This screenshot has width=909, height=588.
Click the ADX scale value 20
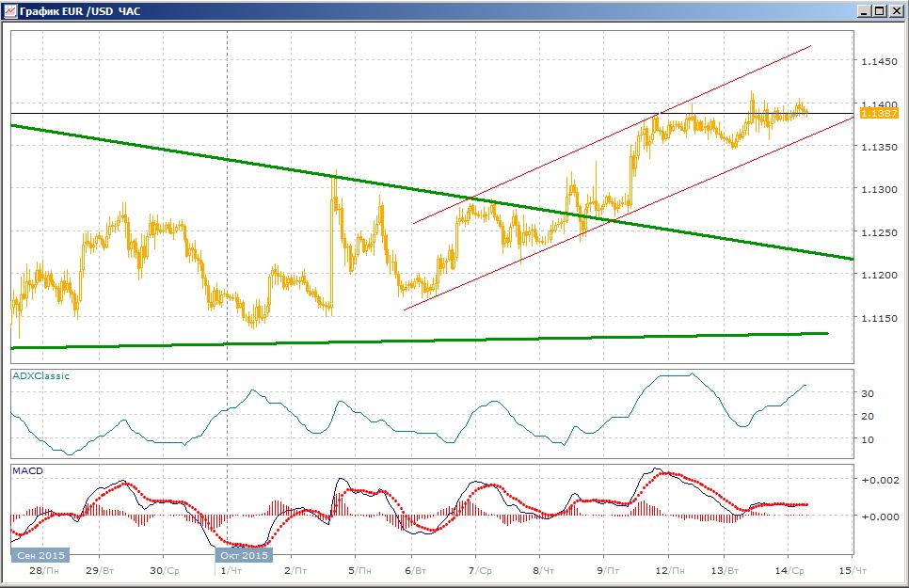[x=868, y=416]
